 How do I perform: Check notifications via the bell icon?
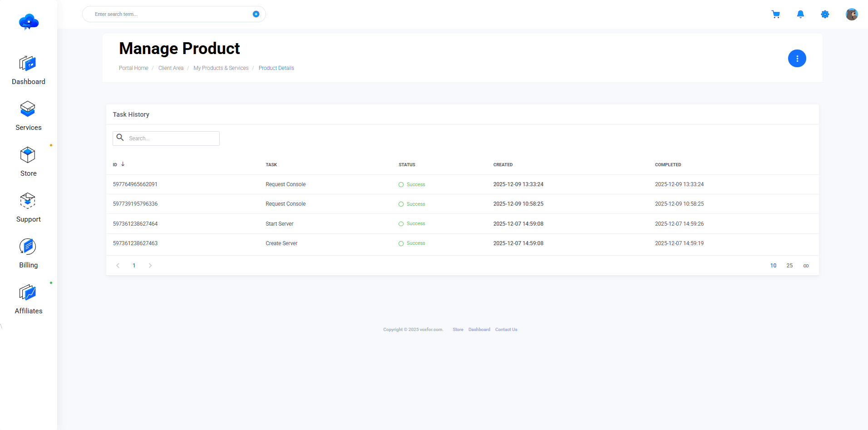coord(800,14)
